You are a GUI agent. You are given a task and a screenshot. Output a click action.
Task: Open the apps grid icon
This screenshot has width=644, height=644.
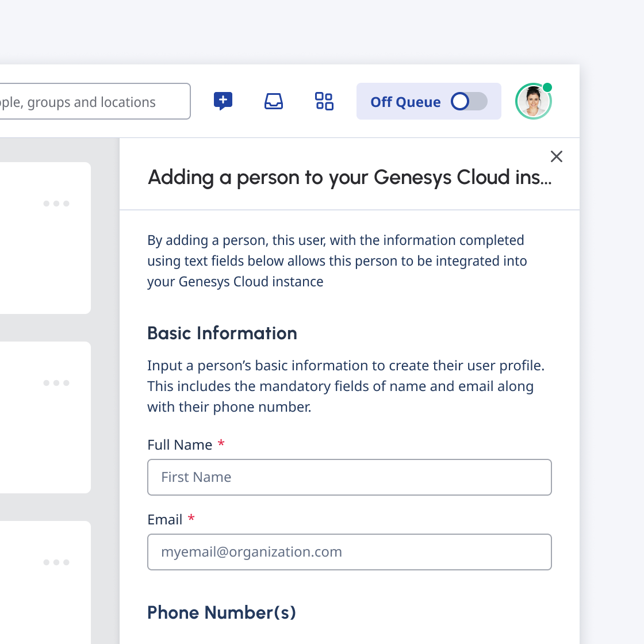[x=324, y=101]
